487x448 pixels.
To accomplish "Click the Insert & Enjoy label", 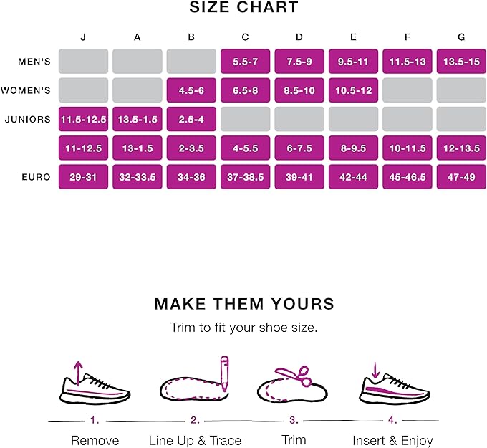I will [x=392, y=440].
